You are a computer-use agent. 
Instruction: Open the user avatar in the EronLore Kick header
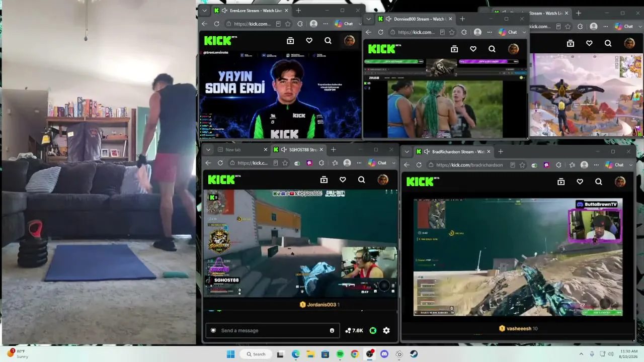[349, 41]
